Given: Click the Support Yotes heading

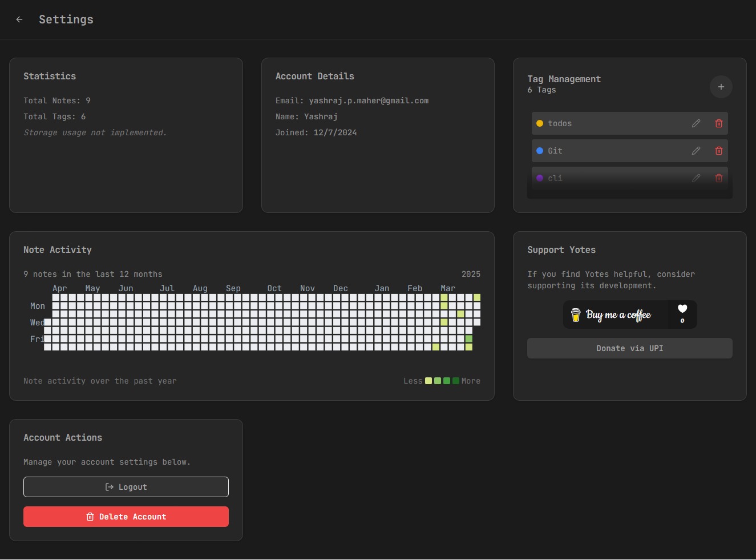Looking at the screenshot, I should tap(561, 249).
